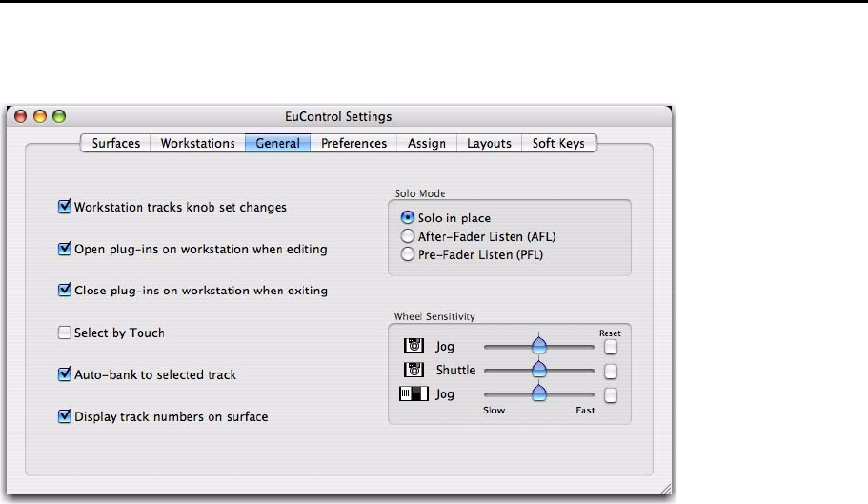Image resolution: width=868 pixels, height=504 pixels.
Task: Choose Pre-Fader Listen (PFL) mode
Action: [408, 254]
